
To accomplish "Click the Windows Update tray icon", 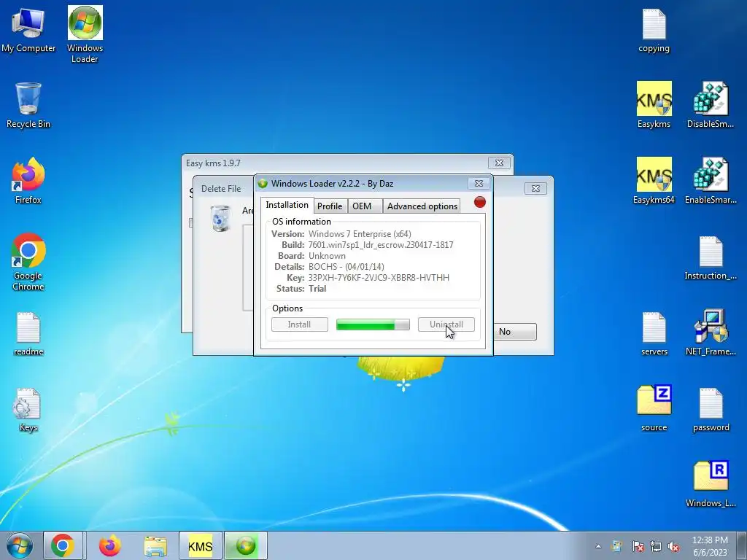I will pos(617,546).
